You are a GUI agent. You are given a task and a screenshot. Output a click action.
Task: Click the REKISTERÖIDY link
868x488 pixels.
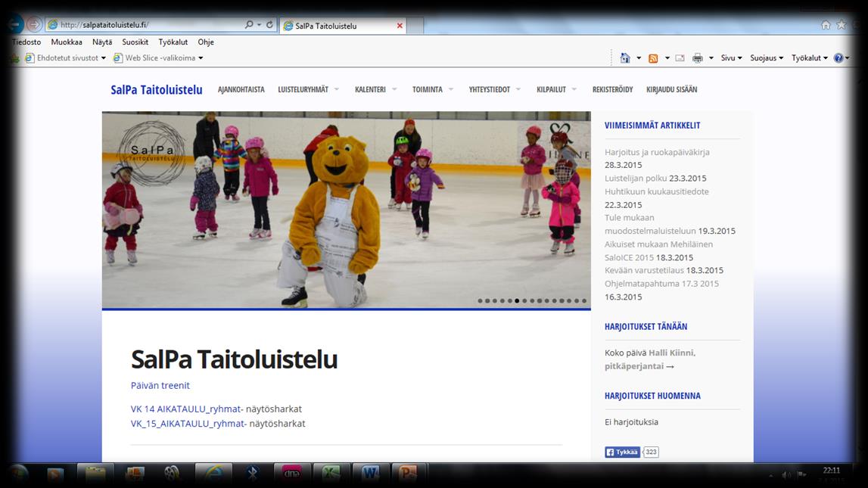(x=613, y=89)
